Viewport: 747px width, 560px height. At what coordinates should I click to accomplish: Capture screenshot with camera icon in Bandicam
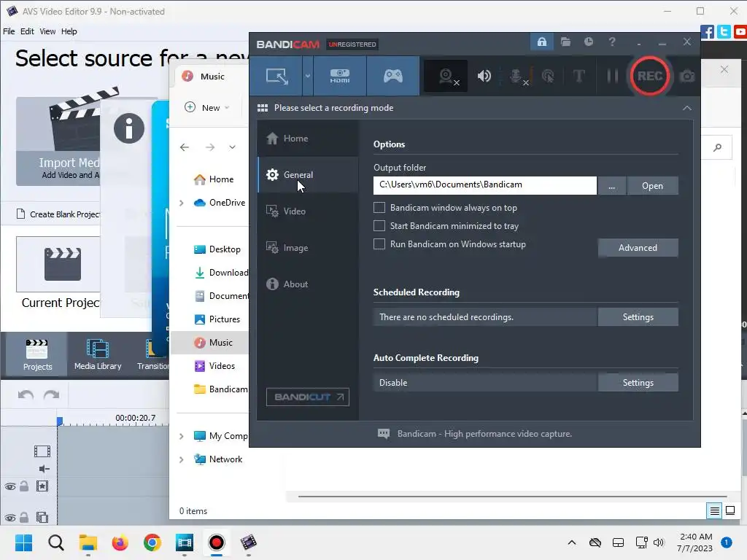[687, 76]
